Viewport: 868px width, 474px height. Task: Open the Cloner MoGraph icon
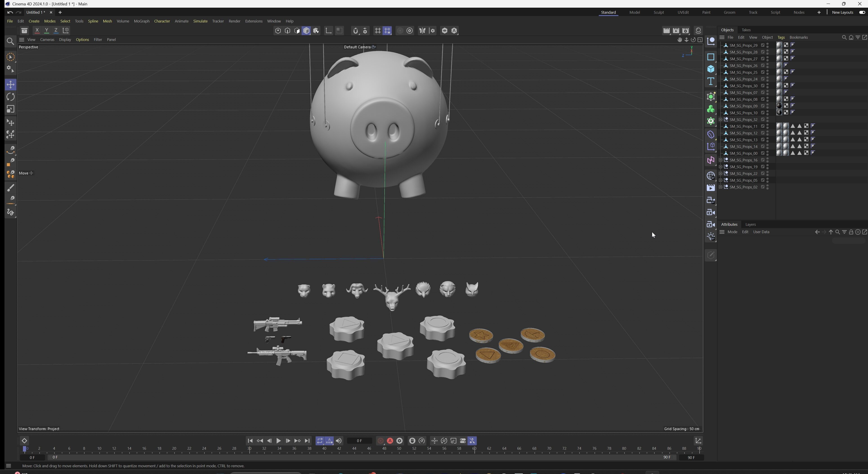pyautogui.click(x=711, y=109)
